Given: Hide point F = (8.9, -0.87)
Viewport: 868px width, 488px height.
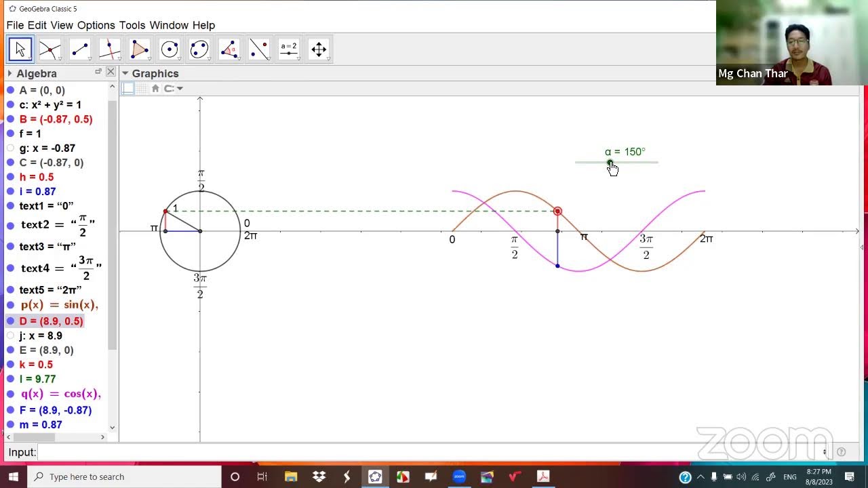Looking at the screenshot, I should coord(10,410).
